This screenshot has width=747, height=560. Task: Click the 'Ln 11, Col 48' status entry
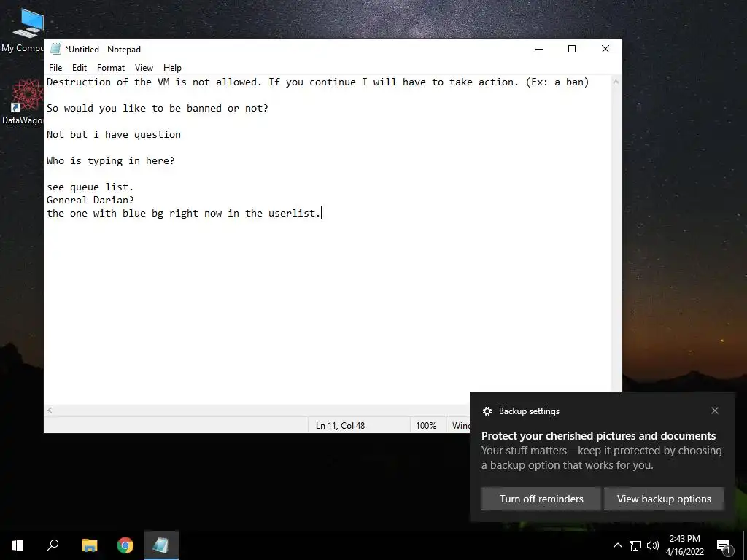pyautogui.click(x=340, y=426)
